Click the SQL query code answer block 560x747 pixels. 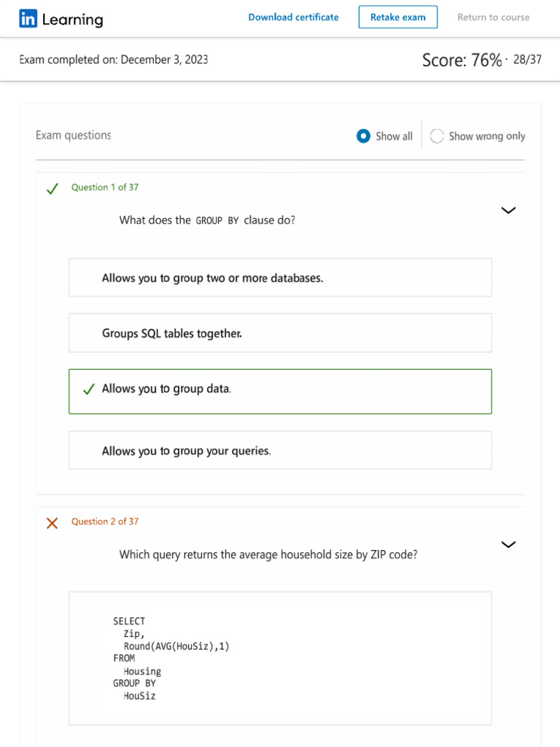point(280,658)
